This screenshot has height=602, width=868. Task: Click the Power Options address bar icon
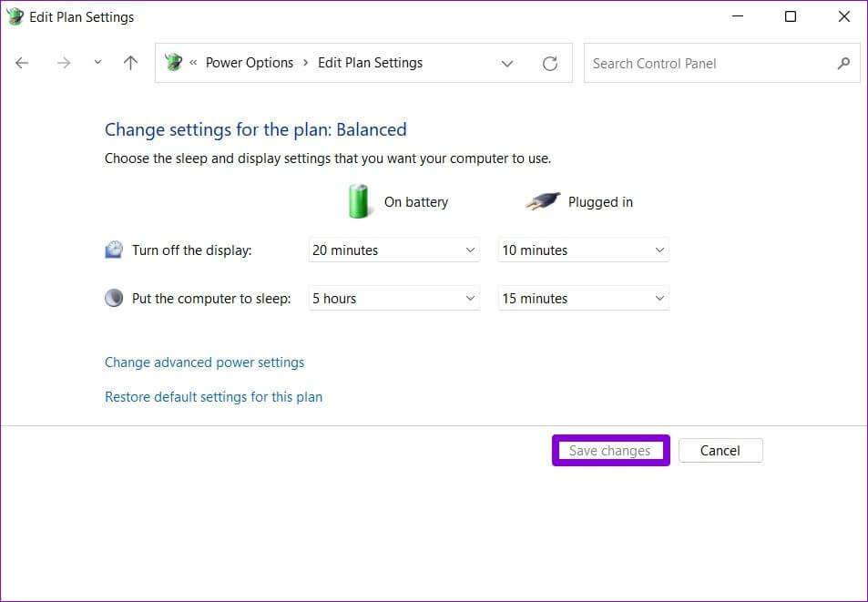point(173,63)
